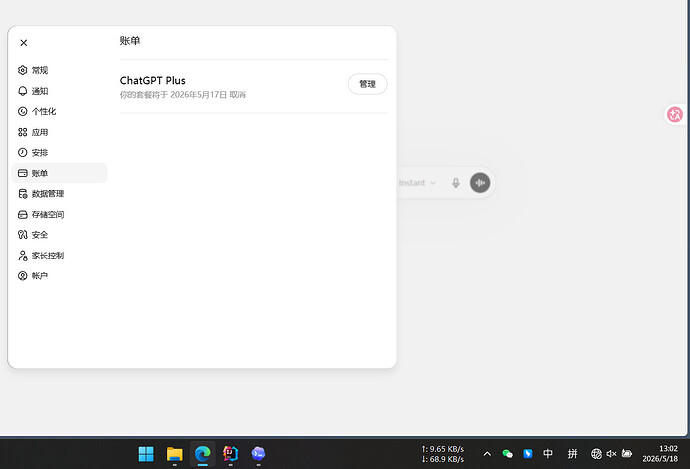Click the 拼 pinyin input mode indicator
This screenshot has width=690, height=469.
click(x=572, y=454)
